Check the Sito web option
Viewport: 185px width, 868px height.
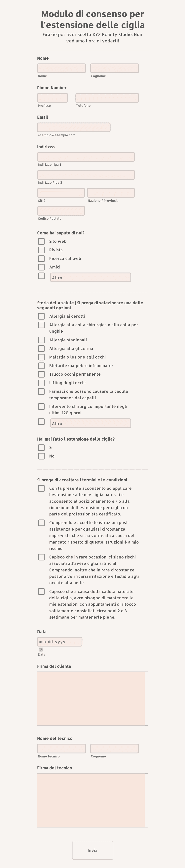(x=41, y=241)
